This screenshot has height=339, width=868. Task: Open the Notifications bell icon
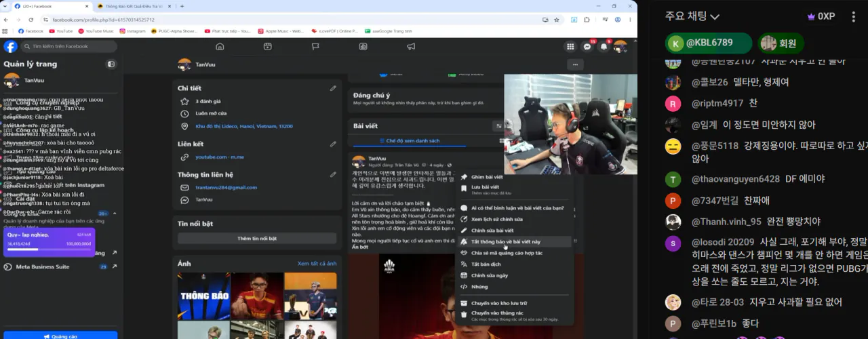[604, 47]
